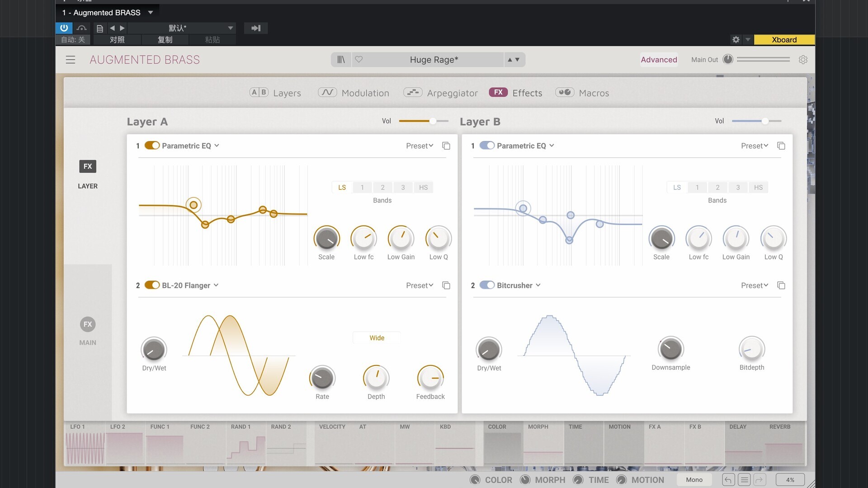Image resolution: width=868 pixels, height=488 pixels.
Task: Open BL-20 Flanger effect type dropdown
Action: coord(190,285)
